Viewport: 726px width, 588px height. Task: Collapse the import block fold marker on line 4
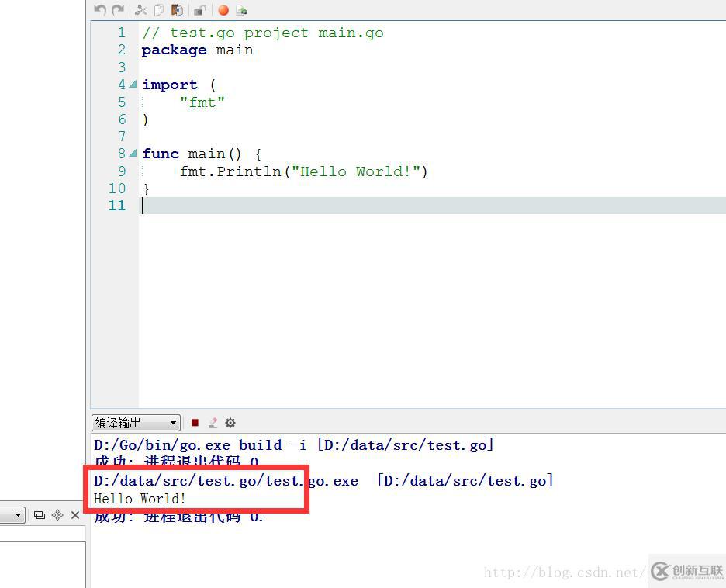pos(133,85)
